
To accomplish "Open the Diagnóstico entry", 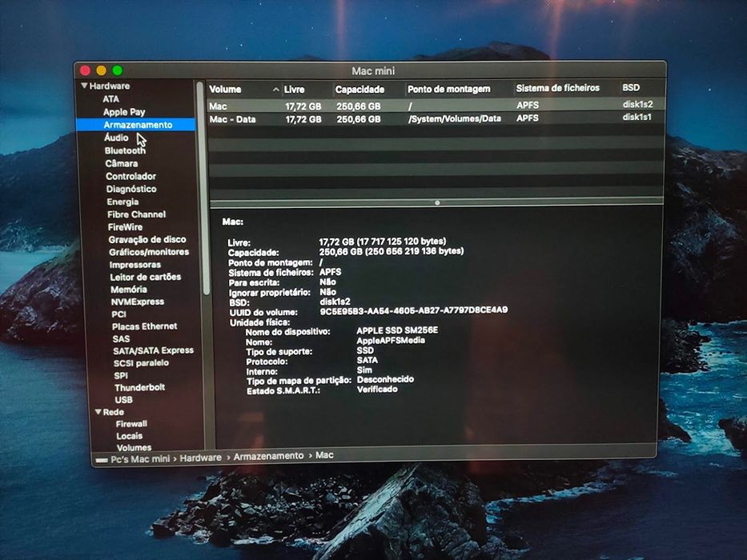I will 131,189.
